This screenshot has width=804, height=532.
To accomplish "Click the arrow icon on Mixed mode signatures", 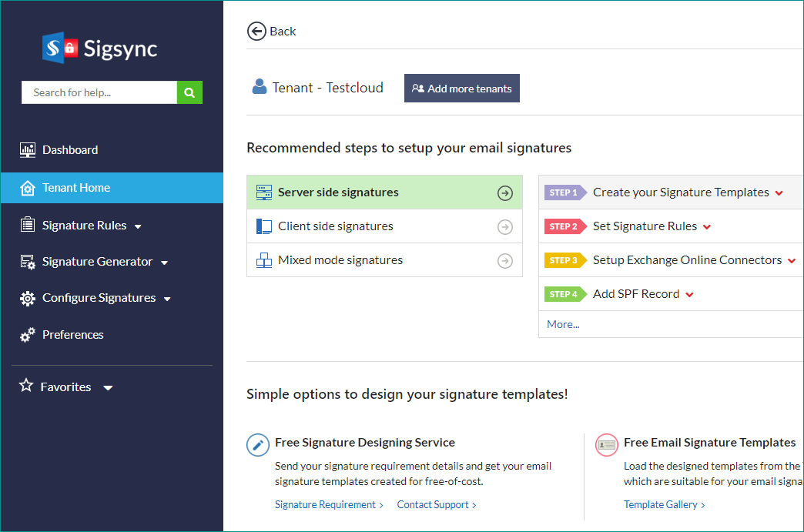I will [x=504, y=261].
